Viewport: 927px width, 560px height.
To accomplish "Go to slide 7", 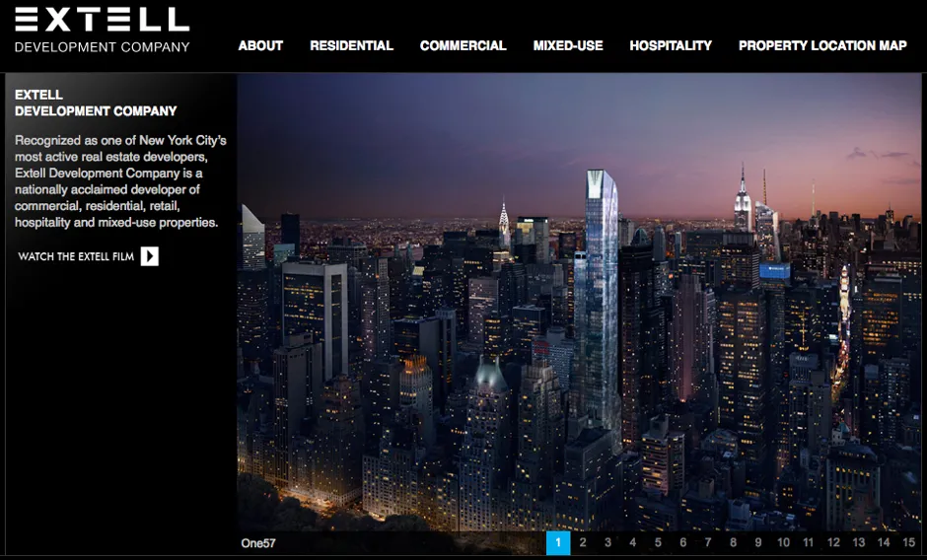I will click(708, 543).
